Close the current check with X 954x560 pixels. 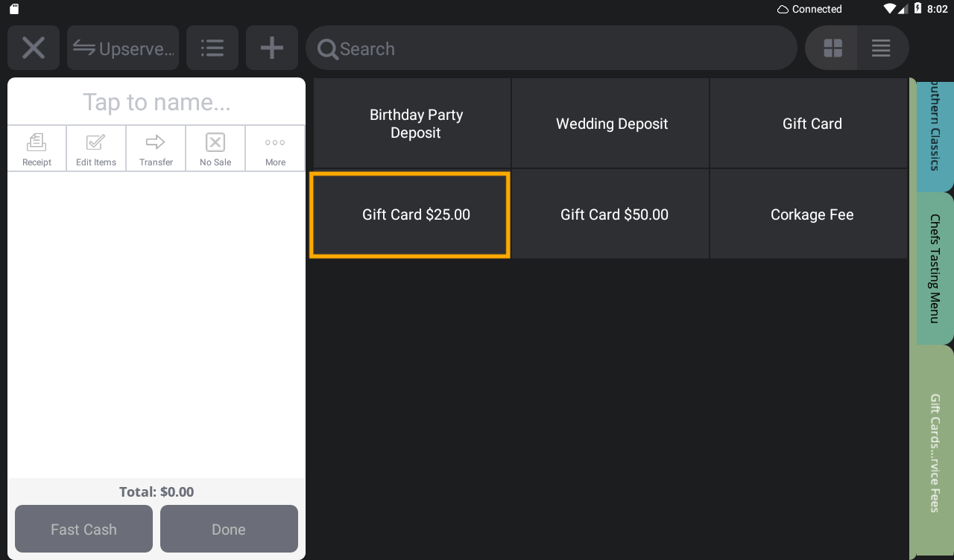33,48
